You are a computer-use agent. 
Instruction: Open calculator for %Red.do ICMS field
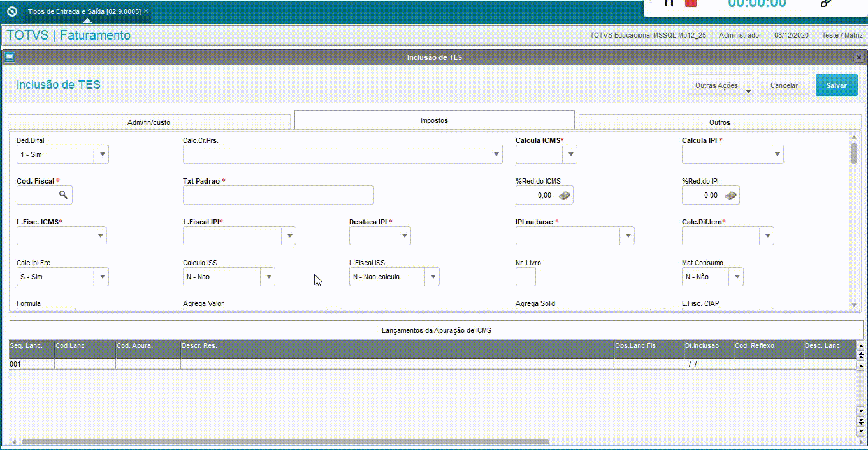click(565, 195)
